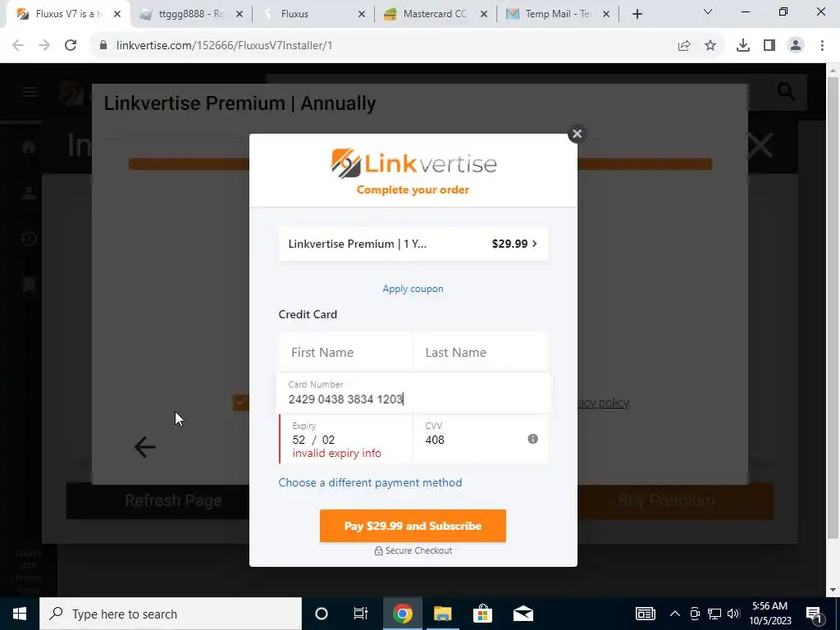Close the checkout dialog with X icon
The image size is (840, 630).
[x=577, y=134]
